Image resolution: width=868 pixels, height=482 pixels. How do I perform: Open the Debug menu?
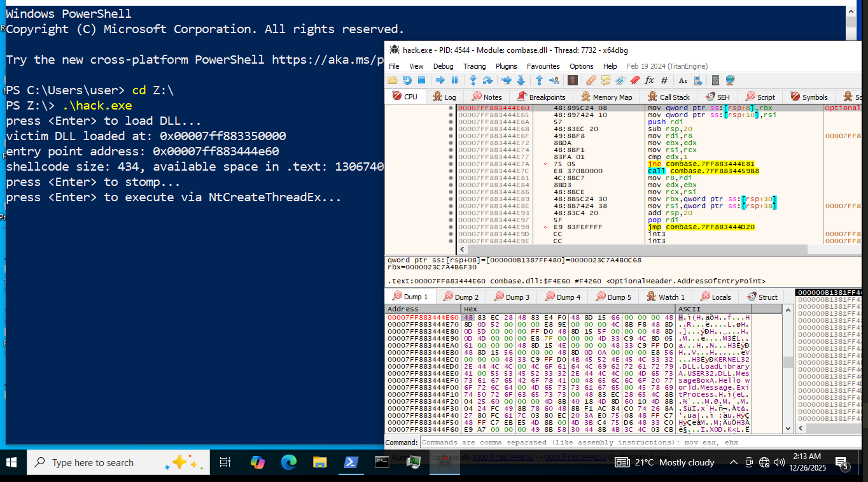444,66
